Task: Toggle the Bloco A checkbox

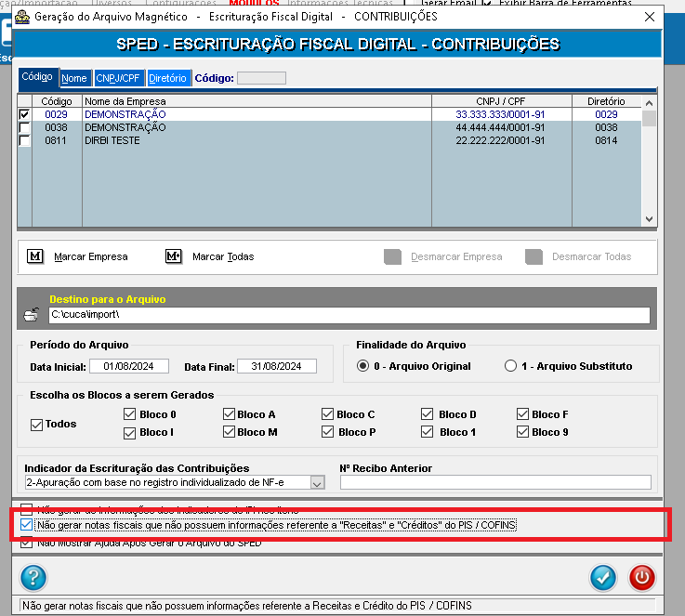Action: [x=229, y=413]
